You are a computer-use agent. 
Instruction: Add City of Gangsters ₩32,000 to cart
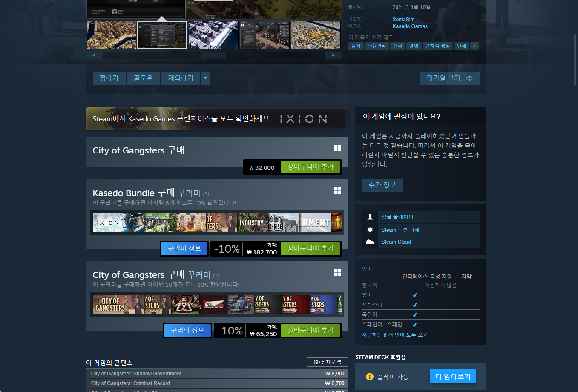(311, 167)
